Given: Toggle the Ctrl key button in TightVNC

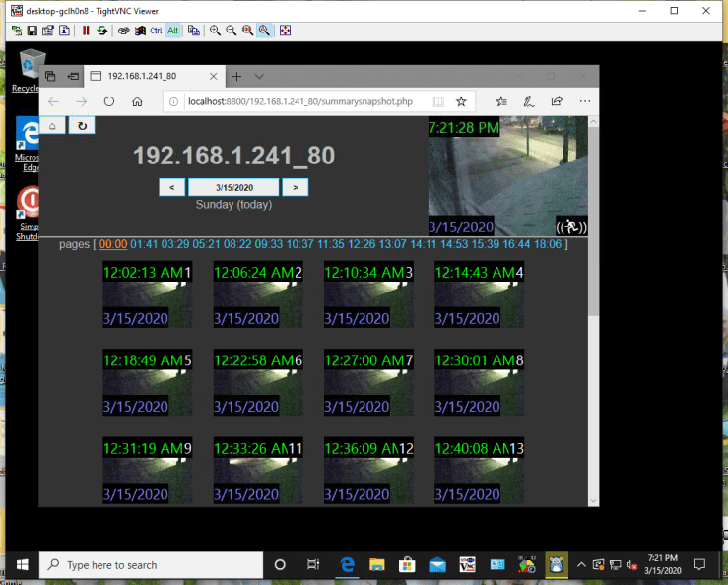Looking at the screenshot, I should 156,31.
